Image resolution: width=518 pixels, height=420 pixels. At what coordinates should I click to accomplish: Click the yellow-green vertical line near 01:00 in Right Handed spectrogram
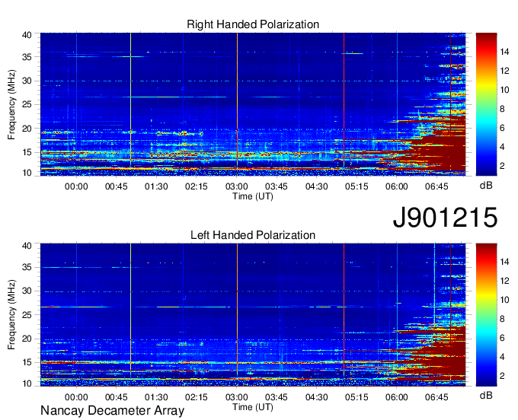click(130, 99)
